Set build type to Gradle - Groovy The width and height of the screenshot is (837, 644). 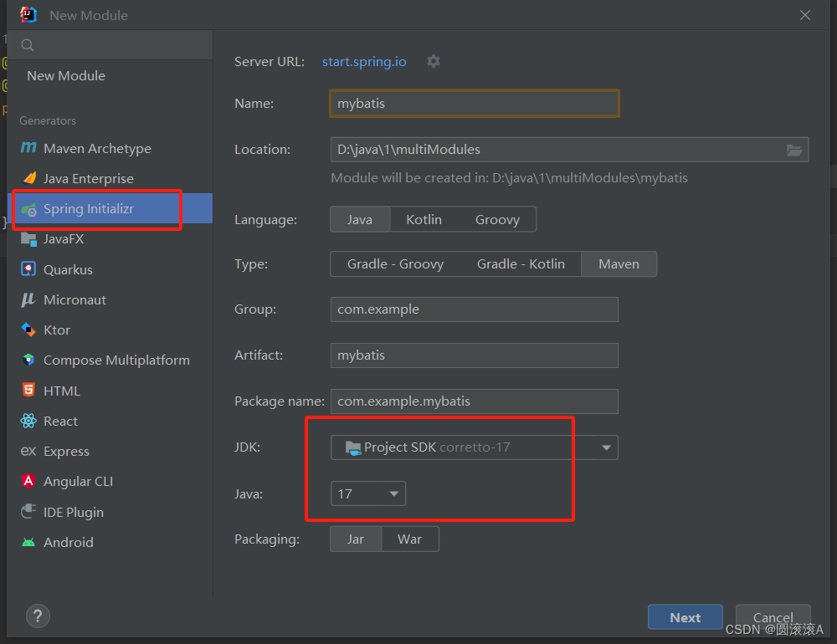pos(395,264)
